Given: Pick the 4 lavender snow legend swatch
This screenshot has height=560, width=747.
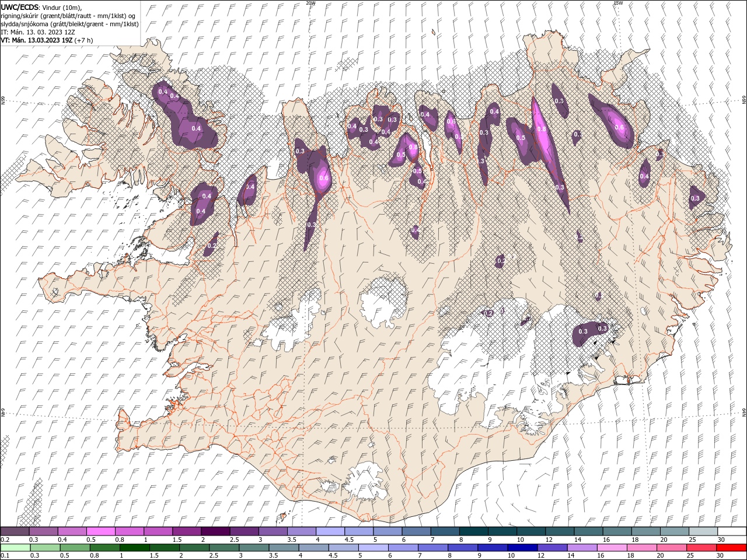Looking at the screenshot, I should point(330,531).
